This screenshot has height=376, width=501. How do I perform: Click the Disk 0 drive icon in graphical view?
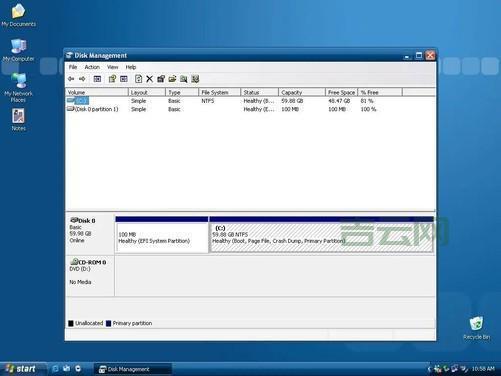(74, 220)
